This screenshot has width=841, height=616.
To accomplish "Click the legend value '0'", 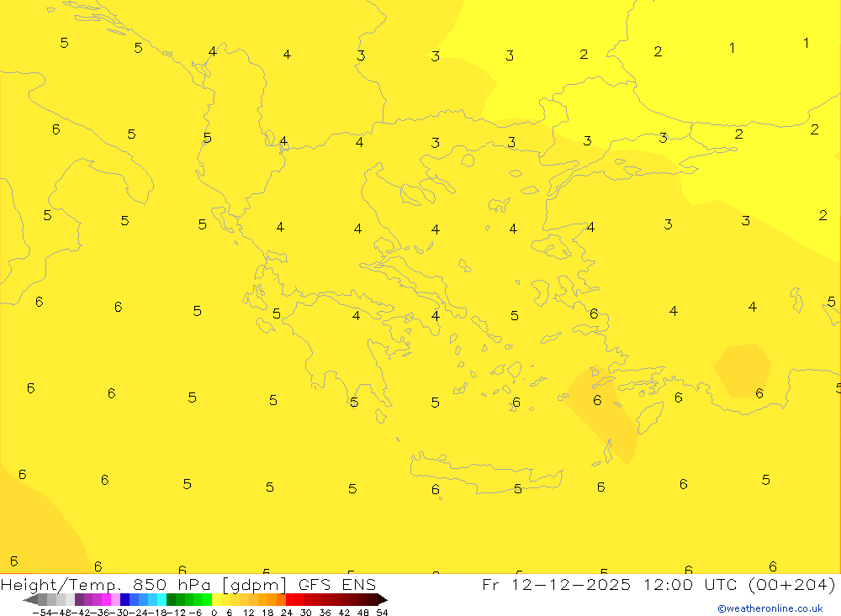I will (214, 613).
